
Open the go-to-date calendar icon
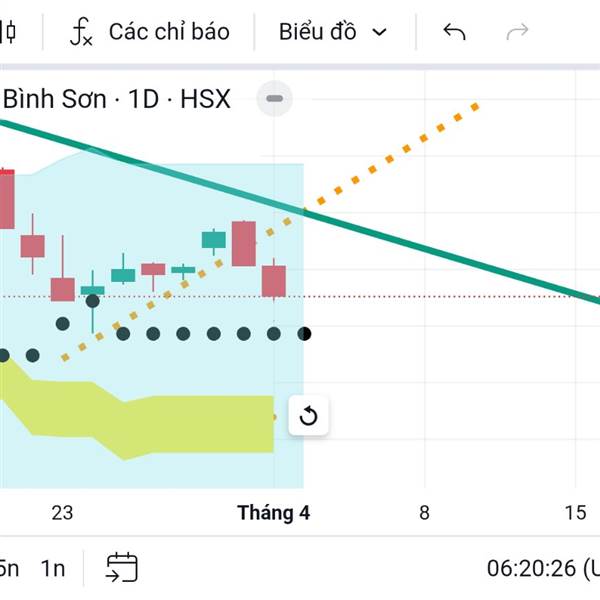122,568
